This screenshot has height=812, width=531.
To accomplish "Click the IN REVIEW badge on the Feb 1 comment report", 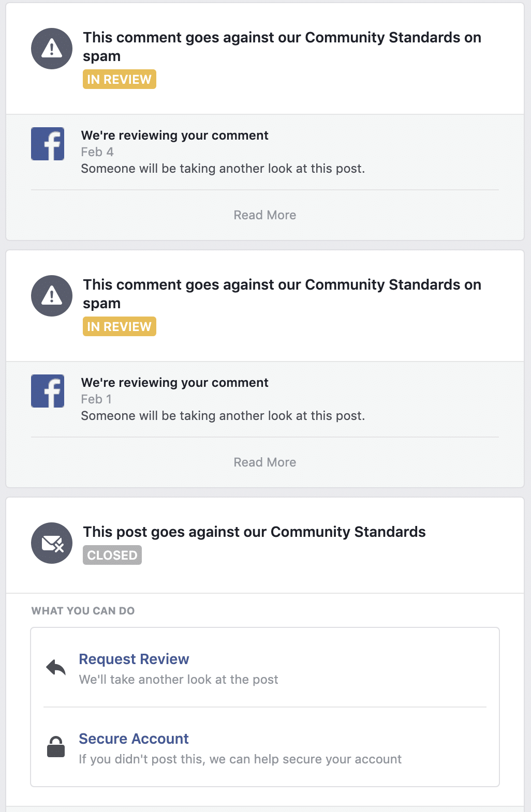I will 119,326.
